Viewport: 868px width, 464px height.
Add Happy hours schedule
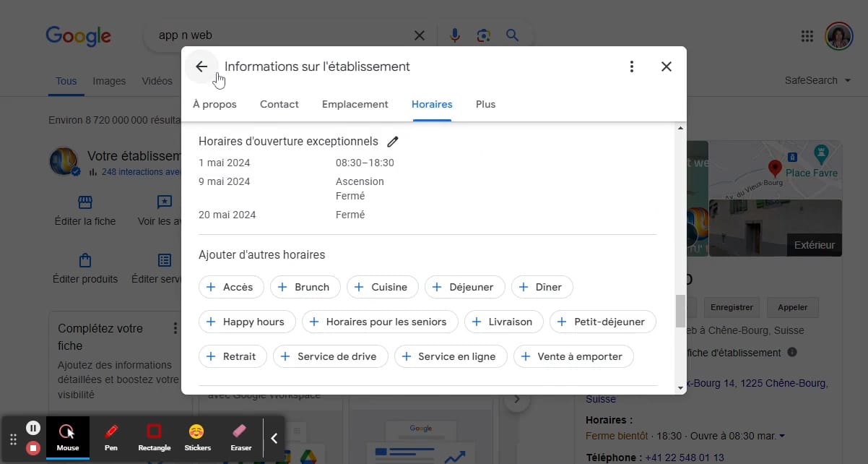pyautogui.click(x=247, y=322)
